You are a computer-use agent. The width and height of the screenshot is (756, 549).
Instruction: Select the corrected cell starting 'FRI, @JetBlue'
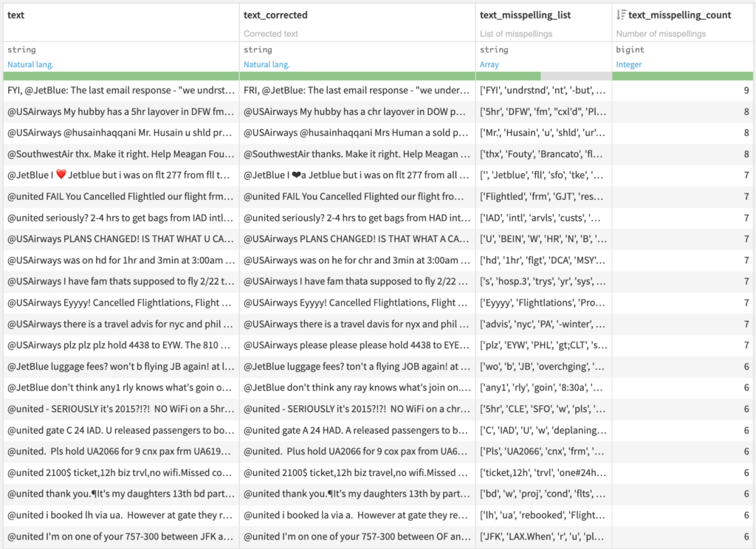click(x=357, y=90)
